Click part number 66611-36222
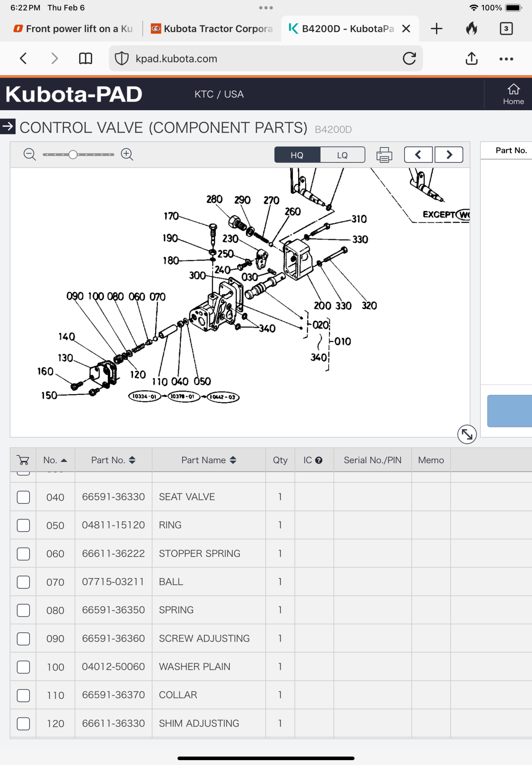Viewport: 532px width, 765px height. [x=113, y=554]
